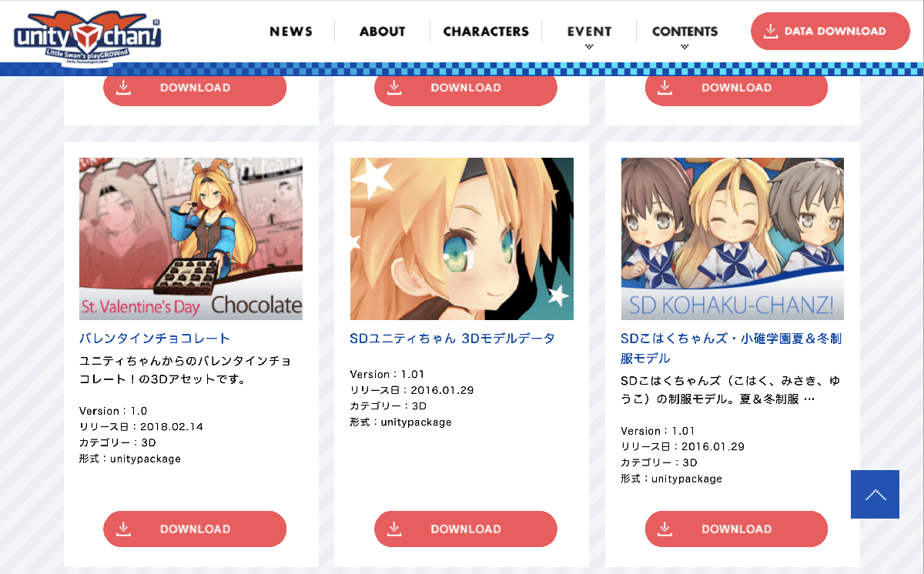
Task: Expand the EVENT menu chevron
Action: (589, 47)
